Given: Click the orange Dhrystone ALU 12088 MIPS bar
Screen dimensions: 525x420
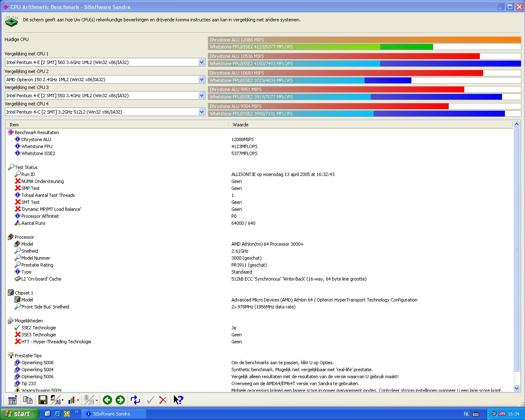Looking at the screenshot, I should (364, 40).
